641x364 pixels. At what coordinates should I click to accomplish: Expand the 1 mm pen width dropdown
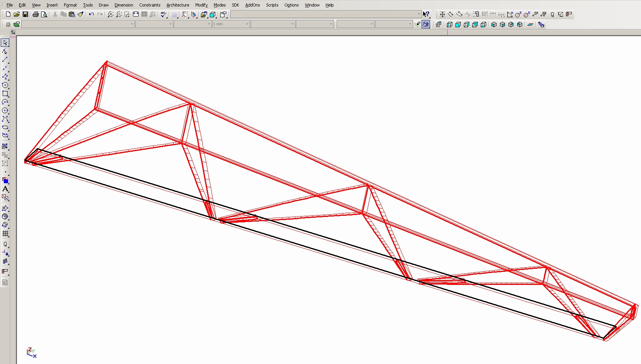click(247, 24)
